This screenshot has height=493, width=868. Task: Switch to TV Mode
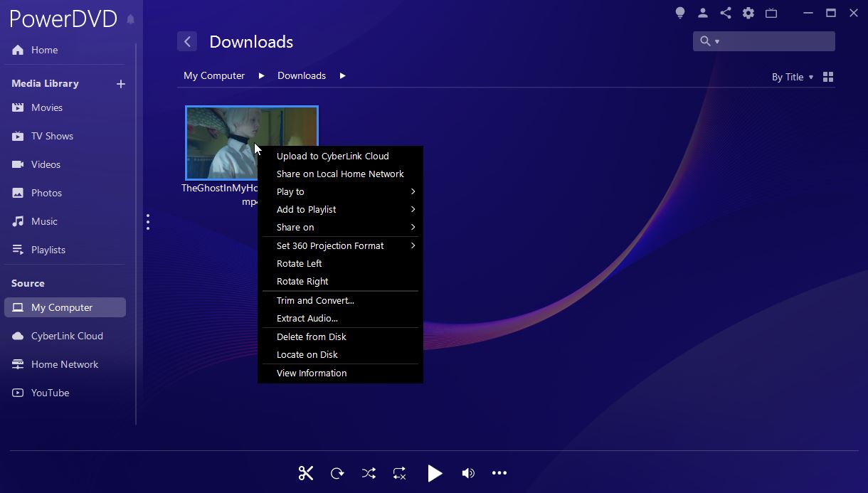pos(771,12)
